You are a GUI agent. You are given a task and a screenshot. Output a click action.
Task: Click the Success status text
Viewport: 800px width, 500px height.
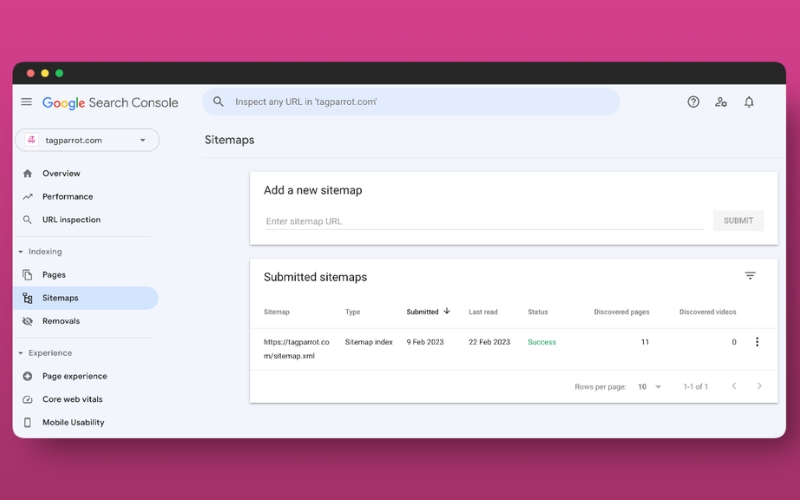pos(542,342)
